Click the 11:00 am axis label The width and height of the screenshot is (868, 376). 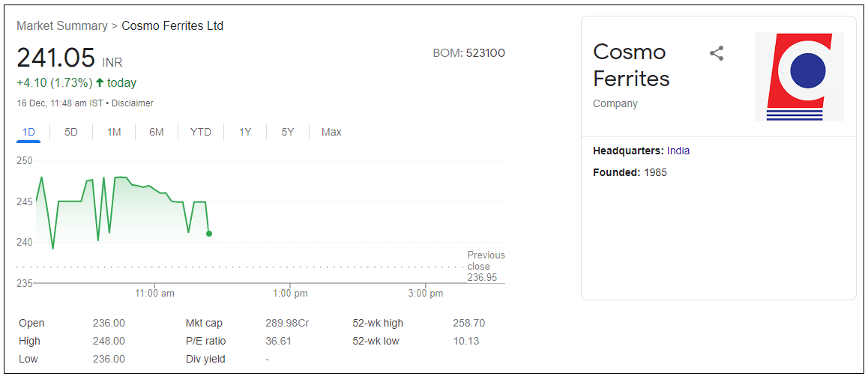(x=154, y=294)
